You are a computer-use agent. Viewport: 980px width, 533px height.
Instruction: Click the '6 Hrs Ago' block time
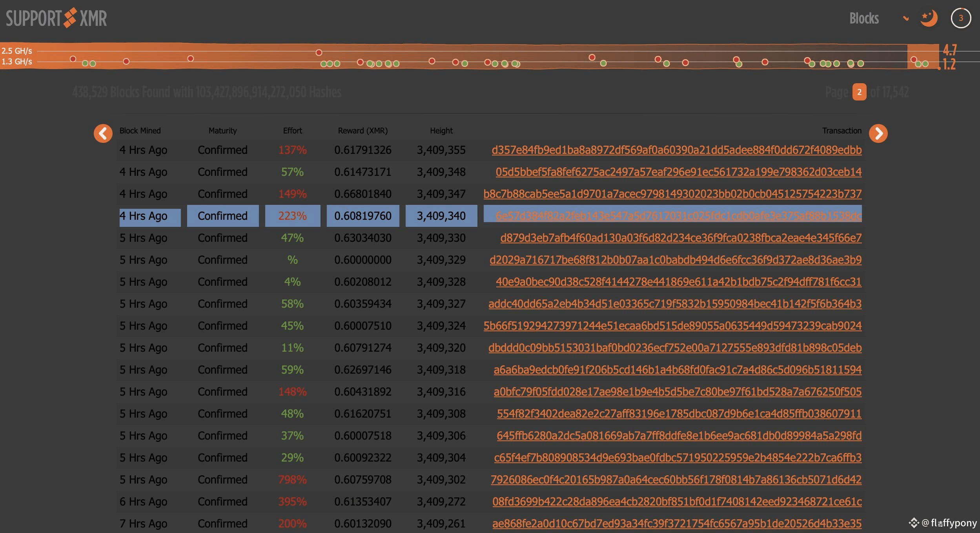144,502
